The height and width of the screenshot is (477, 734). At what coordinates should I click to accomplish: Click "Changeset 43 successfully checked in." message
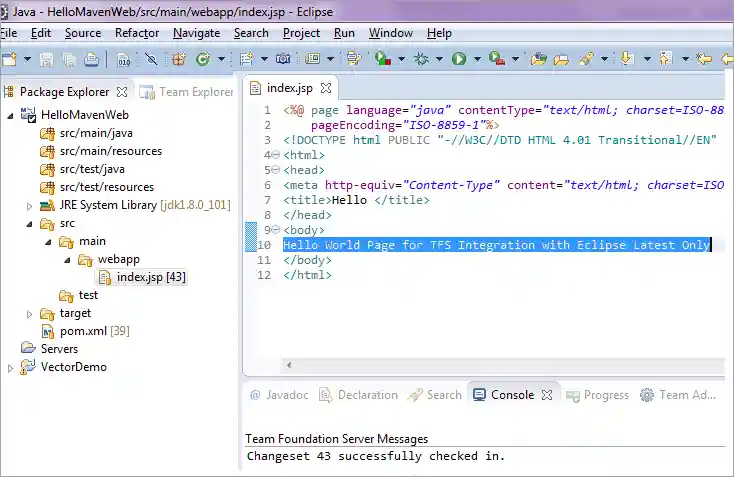(x=376, y=456)
